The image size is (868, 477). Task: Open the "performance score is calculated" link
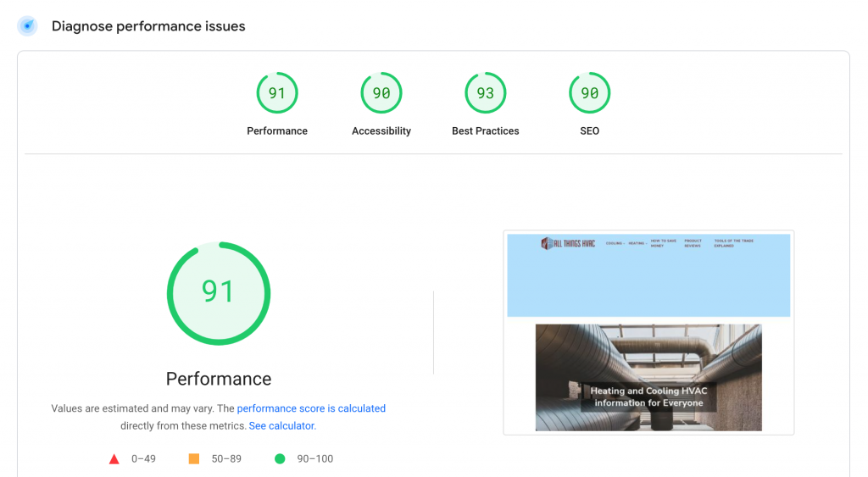click(311, 408)
